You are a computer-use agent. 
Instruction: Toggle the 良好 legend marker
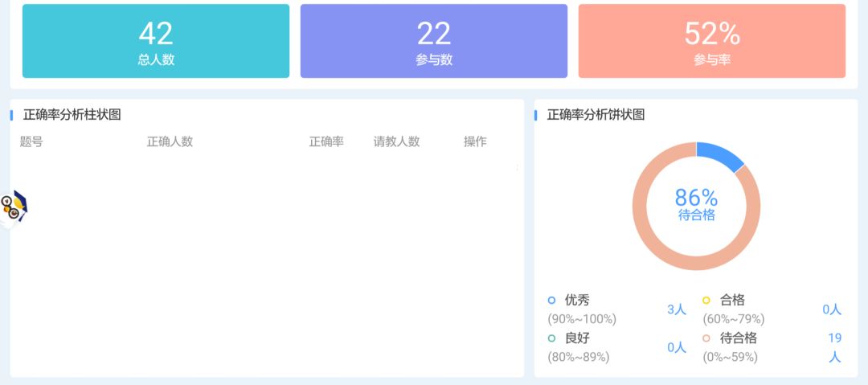click(x=551, y=338)
